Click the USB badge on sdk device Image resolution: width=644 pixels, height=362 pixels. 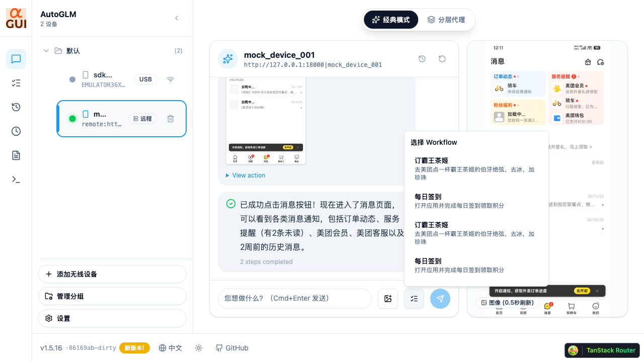click(x=145, y=79)
